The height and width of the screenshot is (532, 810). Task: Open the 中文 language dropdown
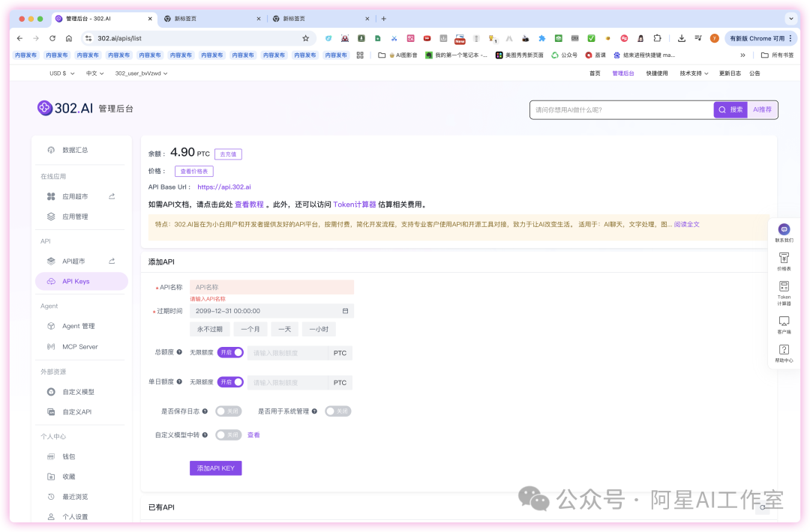[95, 73]
